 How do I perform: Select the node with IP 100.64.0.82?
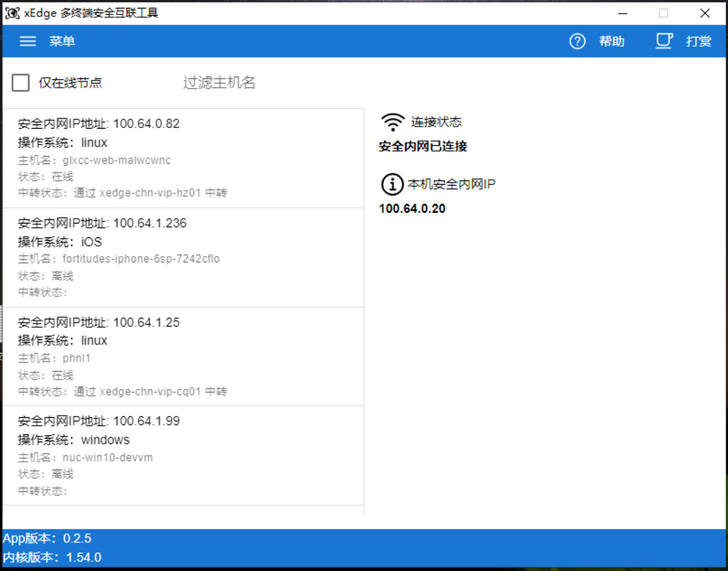(x=183, y=158)
